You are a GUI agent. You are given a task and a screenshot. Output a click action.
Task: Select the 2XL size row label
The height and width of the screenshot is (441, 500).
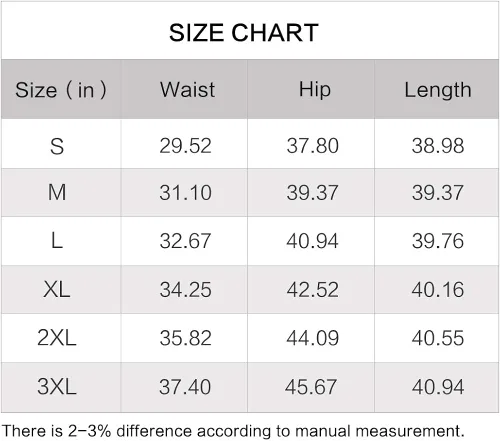coord(57,337)
